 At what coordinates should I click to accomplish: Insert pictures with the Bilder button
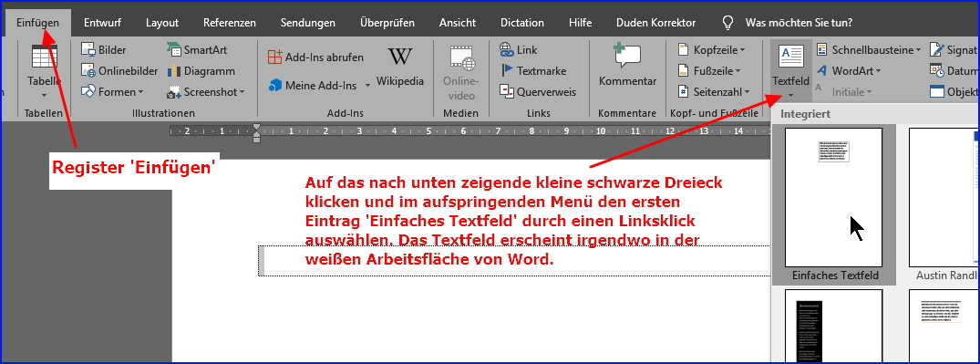click(104, 50)
